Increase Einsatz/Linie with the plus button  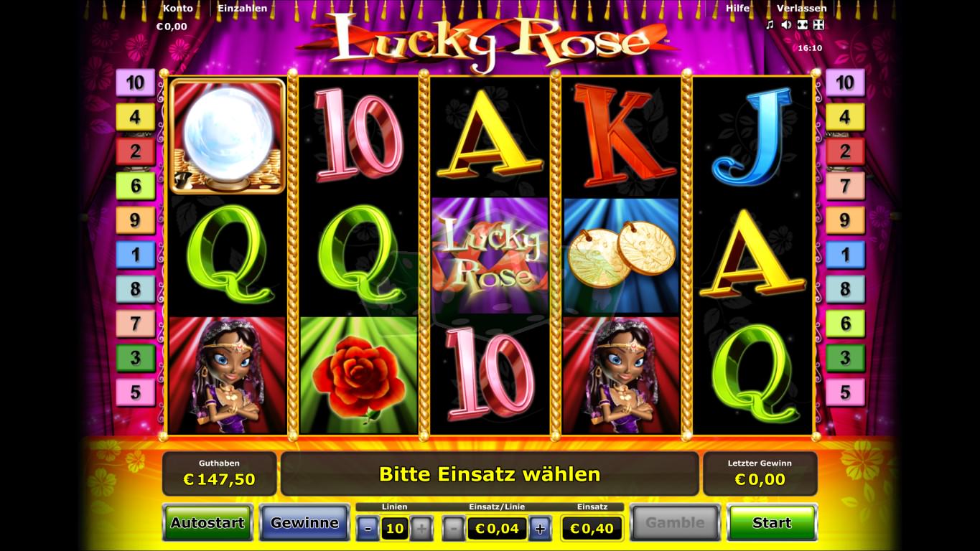tap(540, 529)
